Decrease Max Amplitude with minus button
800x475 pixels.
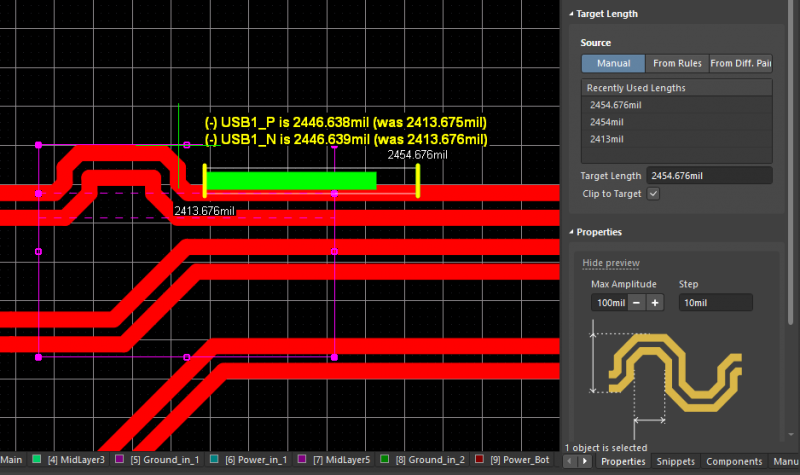(x=636, y=303)
